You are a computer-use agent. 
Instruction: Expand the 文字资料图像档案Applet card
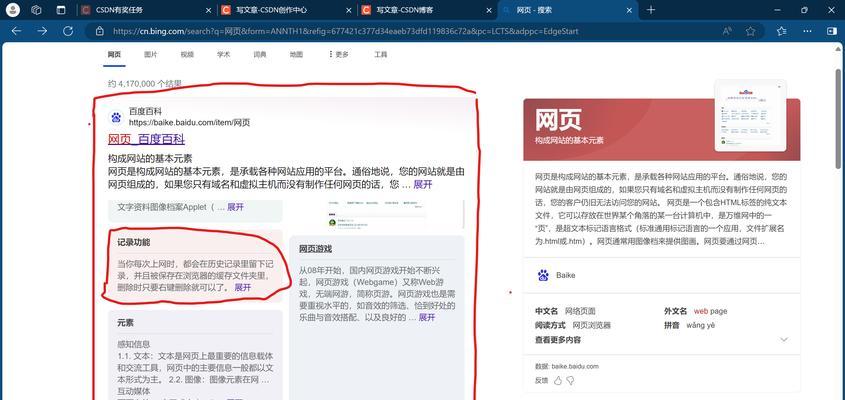tap(236, 206)
